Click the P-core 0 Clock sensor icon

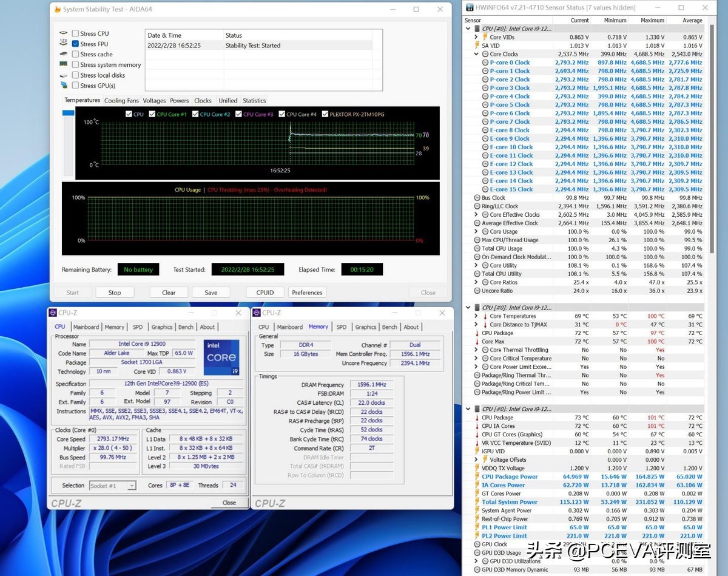pos(485,63)
